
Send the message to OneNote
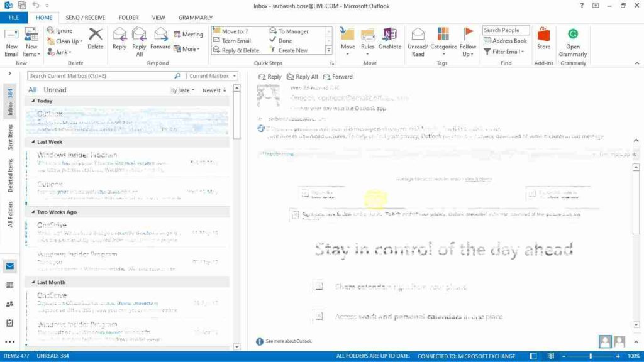(x=390, y=39)
